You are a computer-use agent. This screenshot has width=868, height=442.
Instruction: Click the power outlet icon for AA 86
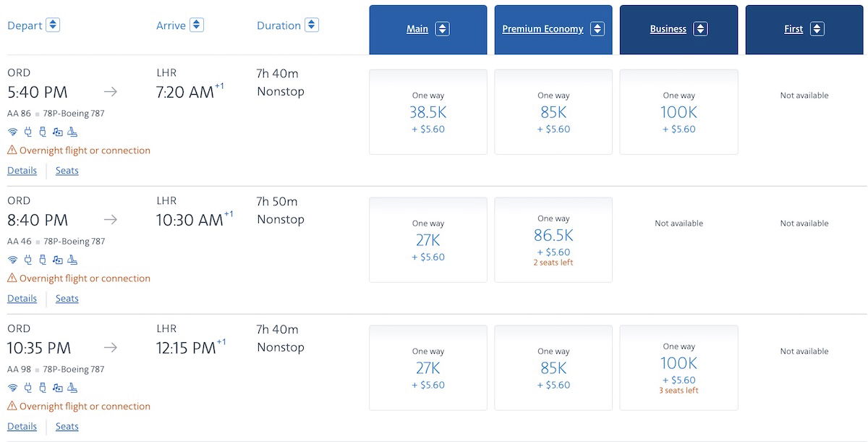point(28,132)
